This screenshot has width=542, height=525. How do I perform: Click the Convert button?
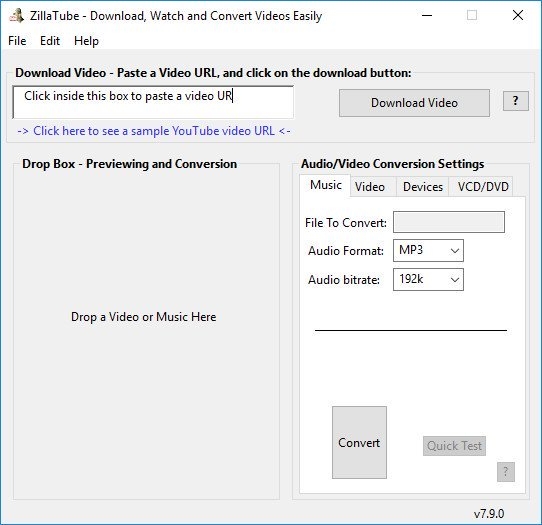[359, 442]
